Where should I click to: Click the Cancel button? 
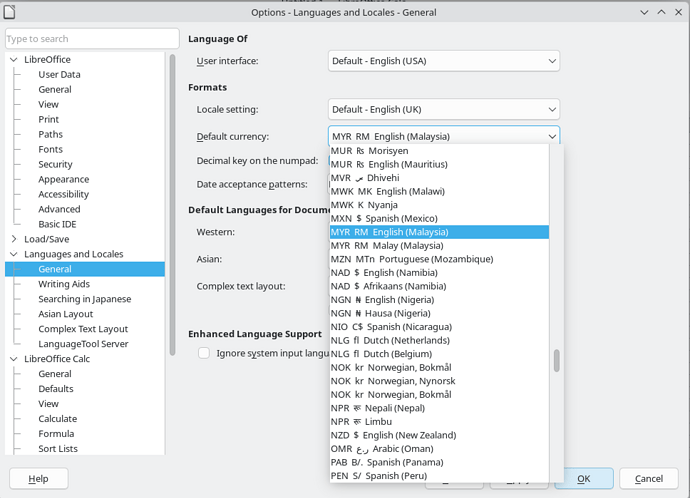coord(649,478)
